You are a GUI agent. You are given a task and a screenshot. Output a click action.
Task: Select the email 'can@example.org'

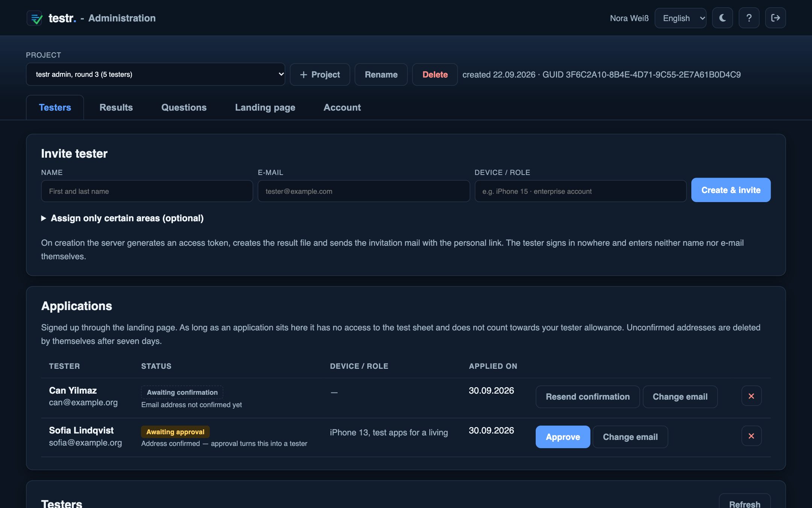click(83, 402)
